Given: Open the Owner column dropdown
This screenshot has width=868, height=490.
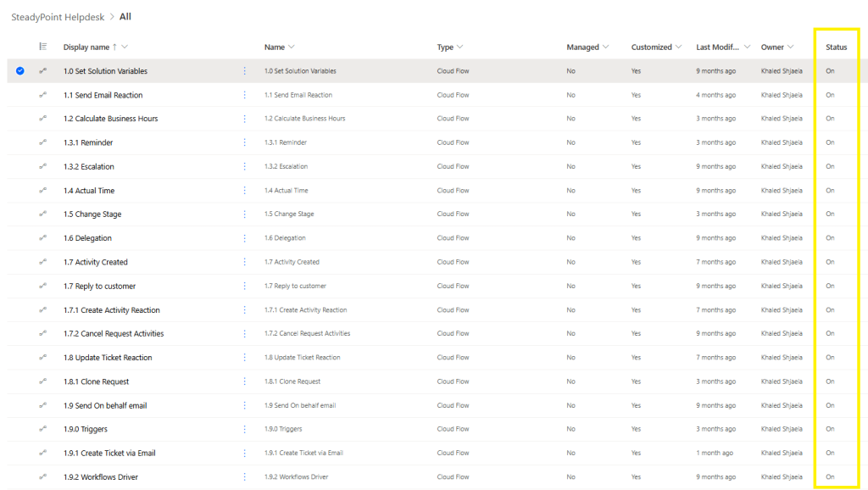Looking at the screenshot, I should click(790, 47).
